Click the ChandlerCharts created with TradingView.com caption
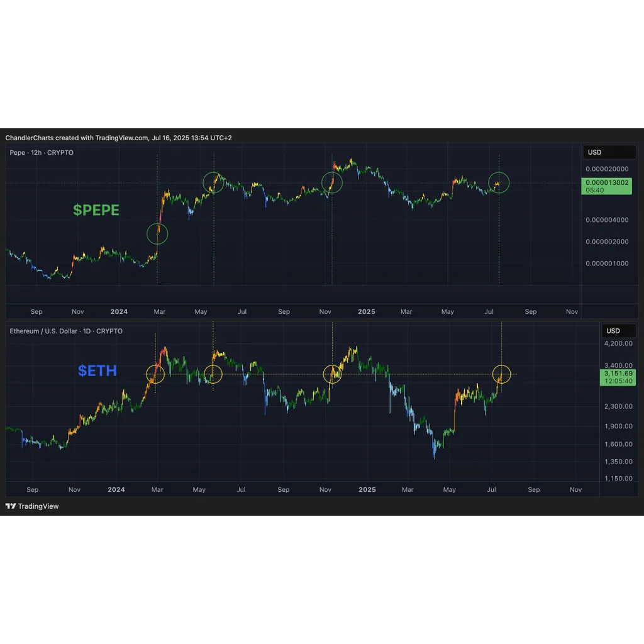The width and height of the screenshot is (644, 644). coord(118,138)
